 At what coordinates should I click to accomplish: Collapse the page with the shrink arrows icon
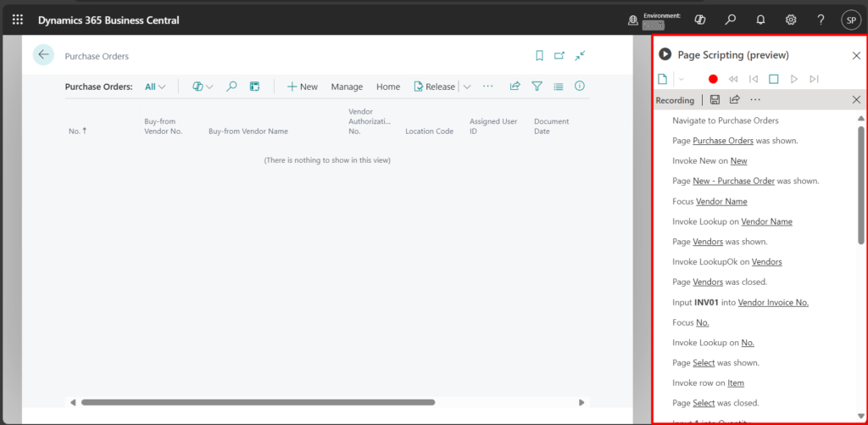click(x=580, y=55)
